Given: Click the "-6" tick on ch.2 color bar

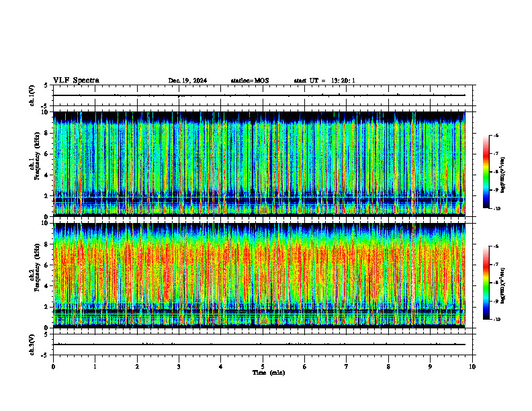Looking at the screenshot, I should tap(496, 246).
